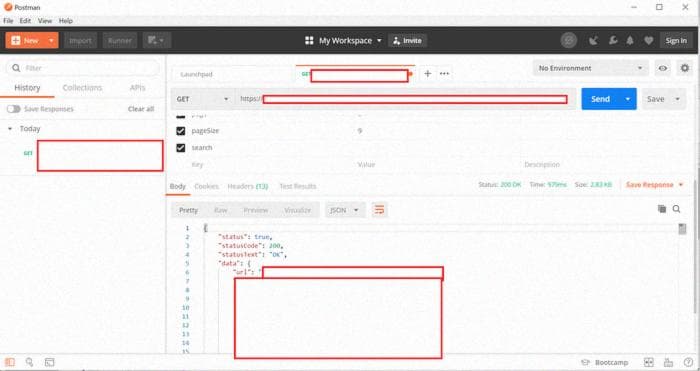Click the Send button
The height and width of the screenshot is (371, 700).
tap(600, 99)
